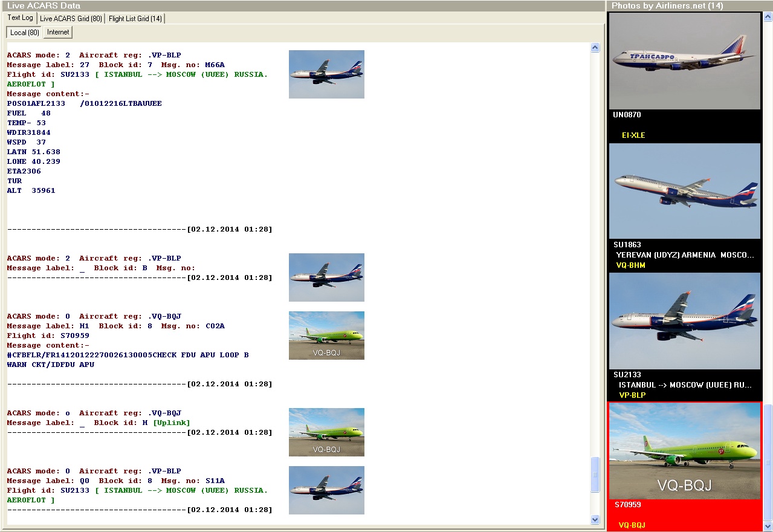Click the text log scroll-up arrow
This screenshot has height=532, width=773.
[595, 48]
